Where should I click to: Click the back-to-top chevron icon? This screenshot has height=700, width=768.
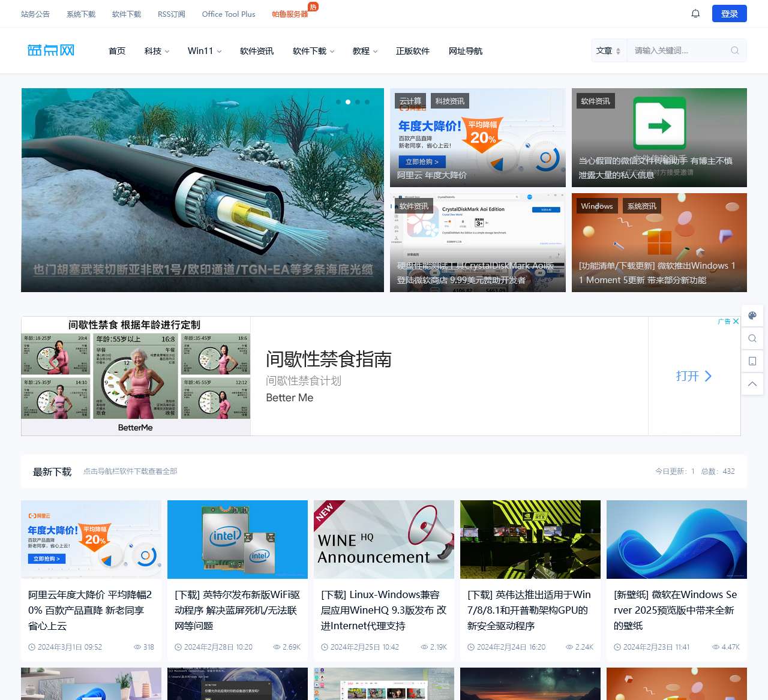[x=752, y=384]
